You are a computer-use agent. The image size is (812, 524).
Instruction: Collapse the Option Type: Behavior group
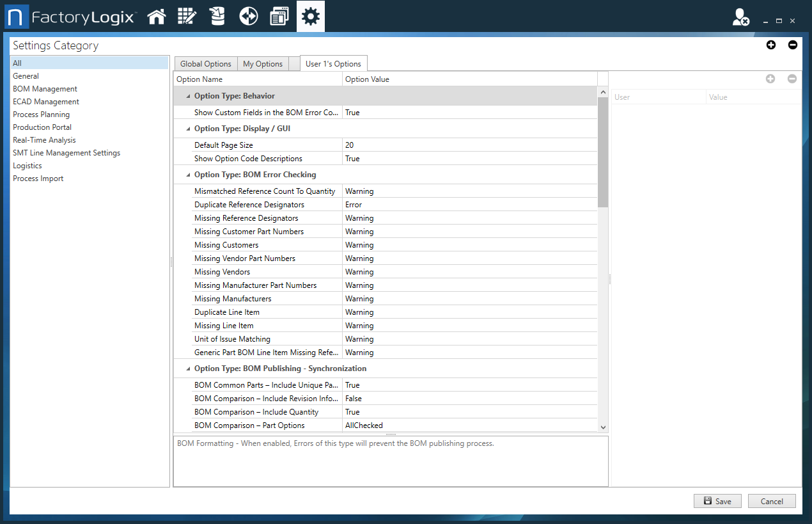click(187, 96)
